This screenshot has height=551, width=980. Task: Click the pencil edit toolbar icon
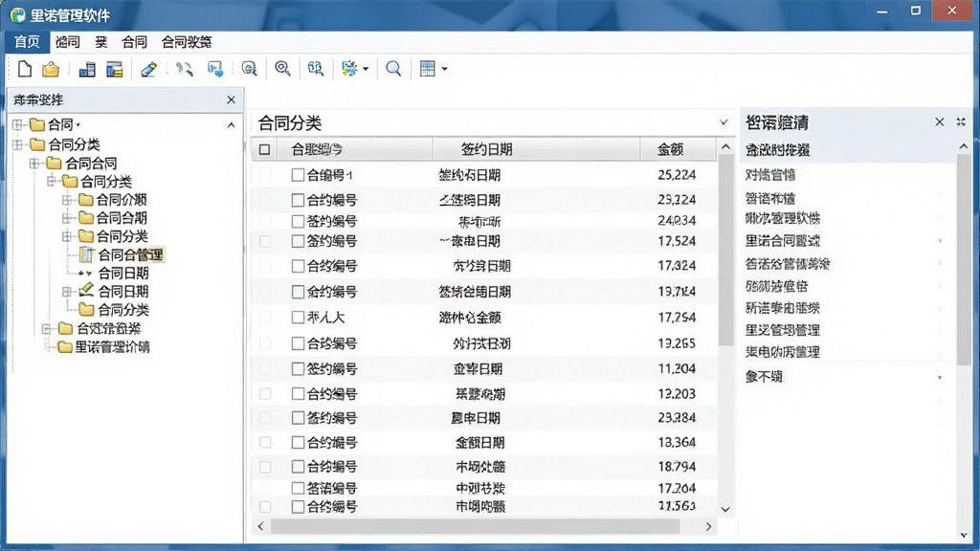click(x=148, y=69)
